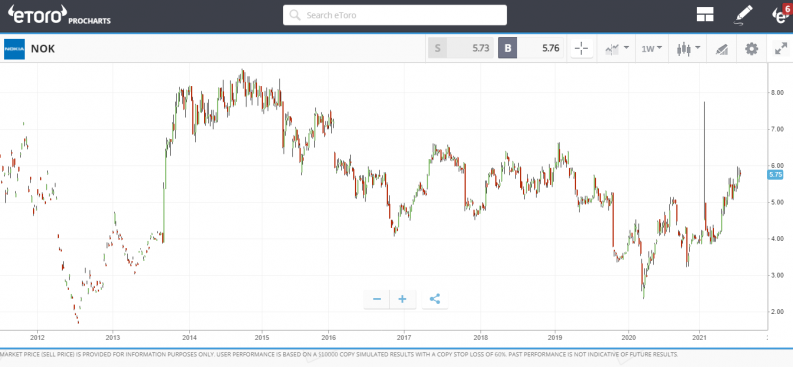
Task: Focus the Search eToro input field
Action: pos(394,15)
